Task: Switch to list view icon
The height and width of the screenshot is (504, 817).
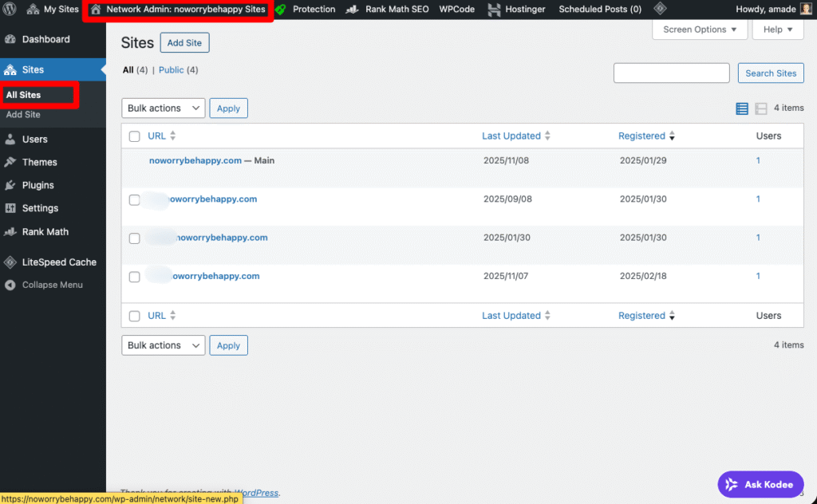Action: (x=742, y=108)
